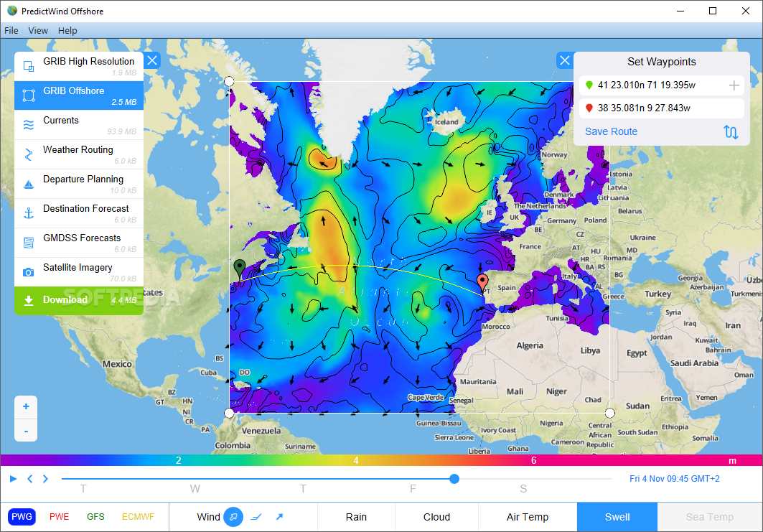763x532 pixels.
Task: Click the green start waypoint marker
Action: click(239, 269)
